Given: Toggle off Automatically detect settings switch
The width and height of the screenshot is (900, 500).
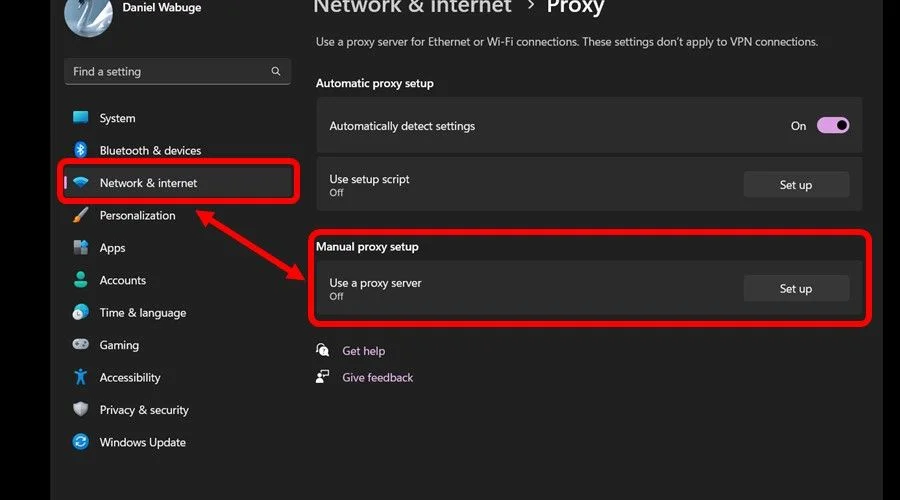Looking at the screenshot, I should coord(833,126).
